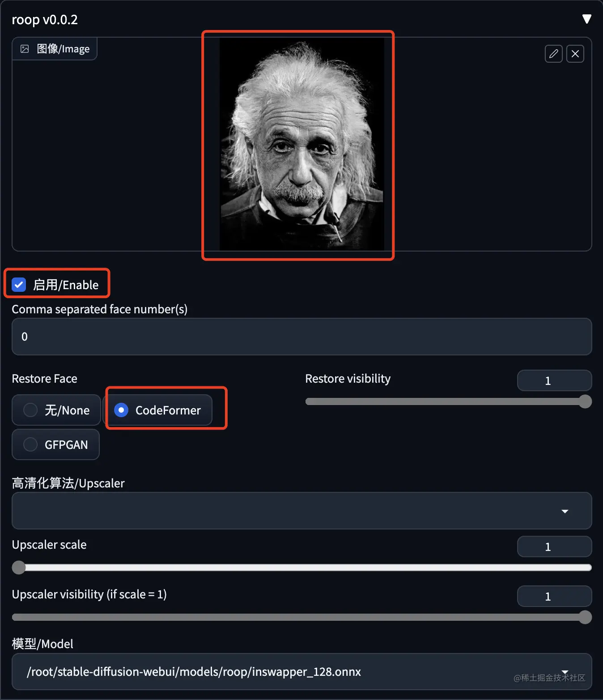This screenshot has height=700, width=603.
Task: Click the comma separated face numbers field
Action: click(x=302, y=337)
